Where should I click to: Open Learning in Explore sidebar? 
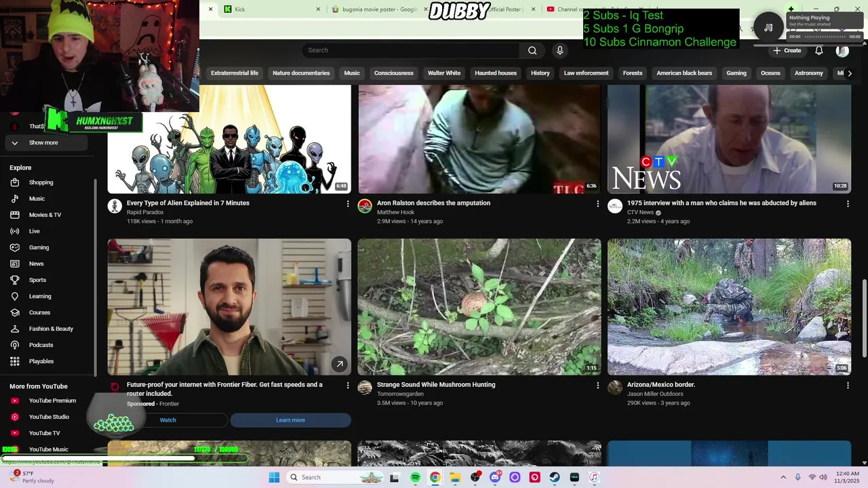[47, 296]
